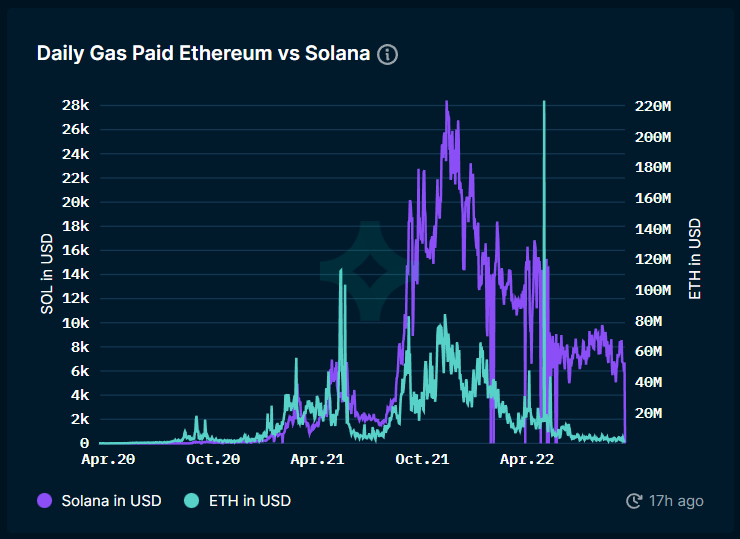
Task: Click the Apr.21 x-axis label
Action: [318, 460]
